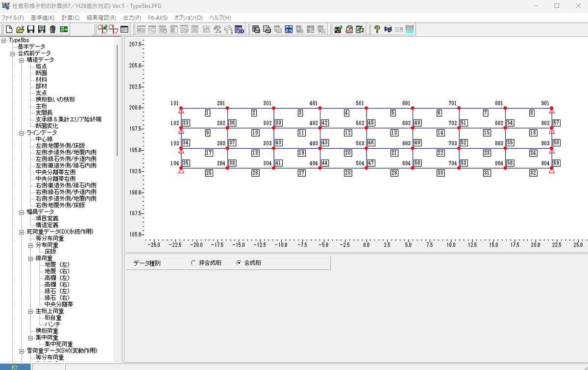The width and height of the screenshot is (588, 370).
Task: Click the sine wave with pencil calculation icon
Action: (102, 29)
